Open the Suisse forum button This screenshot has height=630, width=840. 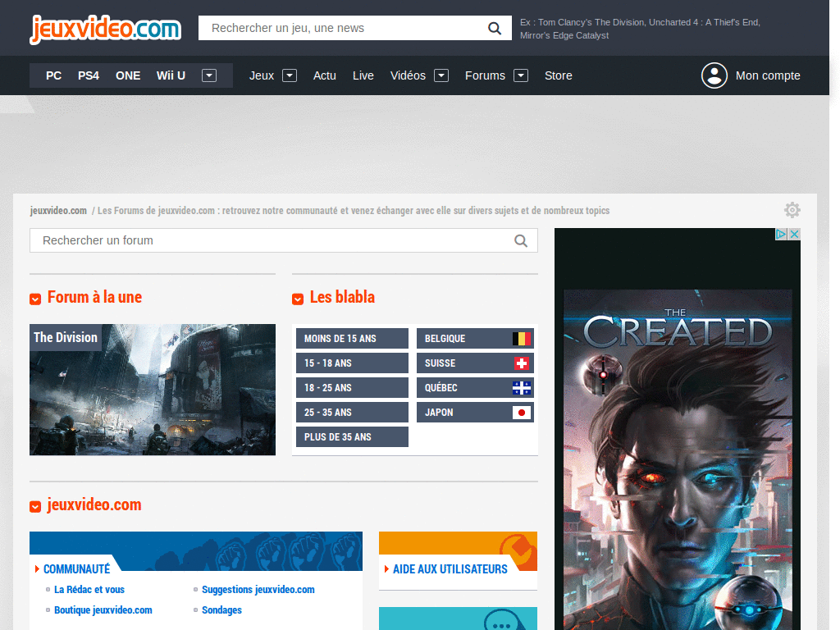[475, 363]
